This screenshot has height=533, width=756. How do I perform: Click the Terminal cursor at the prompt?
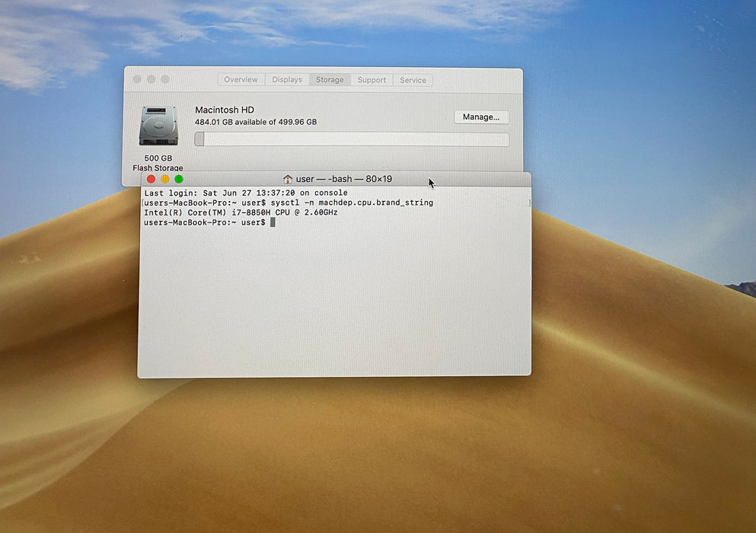273,222
